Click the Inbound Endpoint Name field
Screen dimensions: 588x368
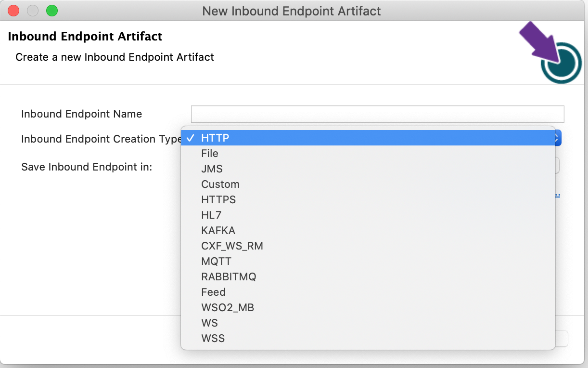[x=377, y=114]
